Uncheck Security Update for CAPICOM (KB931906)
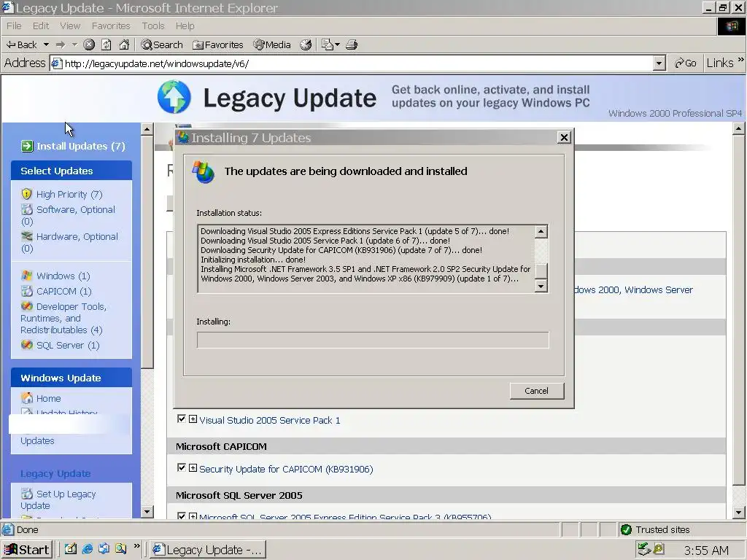747x560 pixels. (181, 468)
